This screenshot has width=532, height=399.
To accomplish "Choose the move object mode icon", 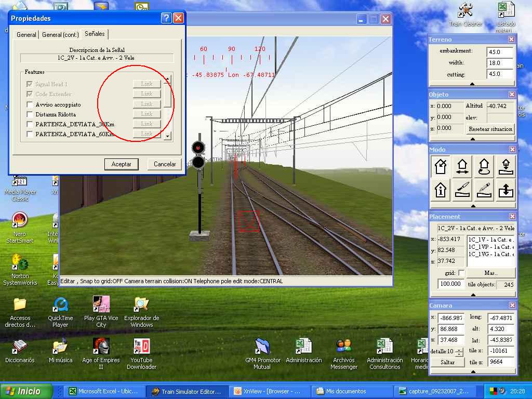I will (x=462, y=166).
